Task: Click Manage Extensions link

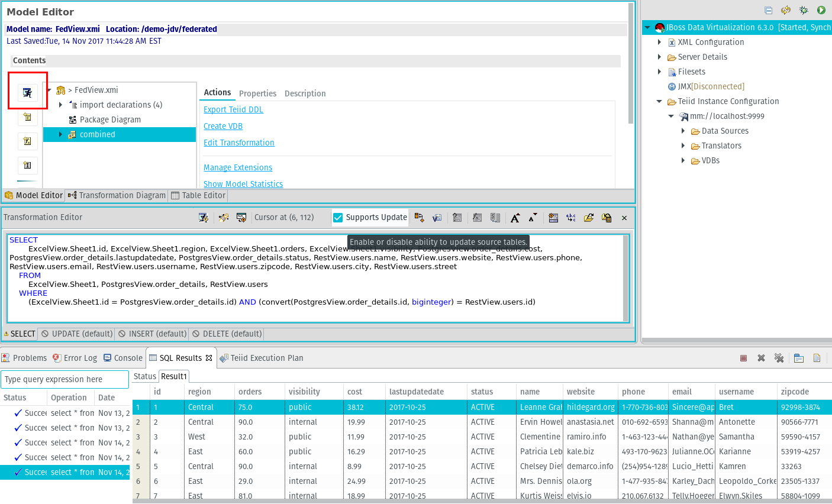Action: (238, 167)
